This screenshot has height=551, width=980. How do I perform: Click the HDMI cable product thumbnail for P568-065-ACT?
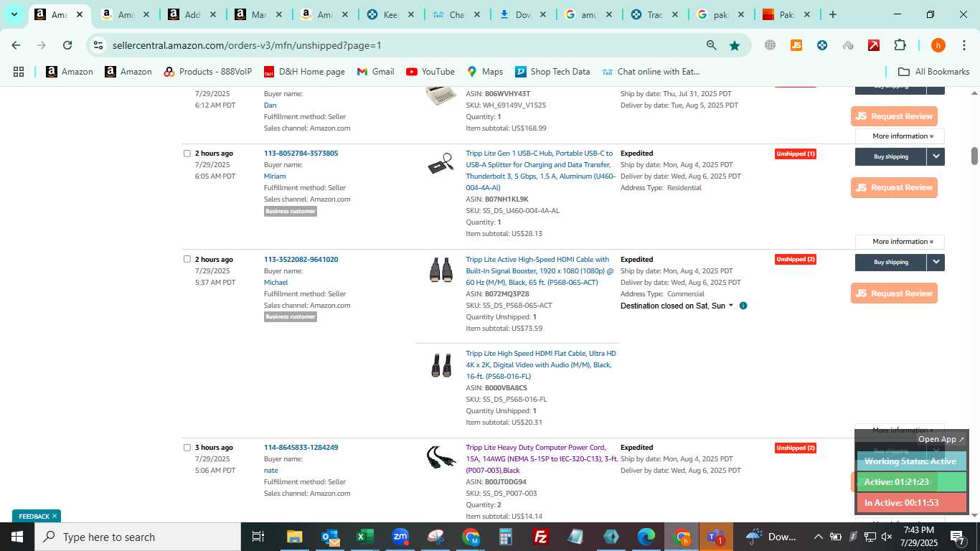click(441, 270)
